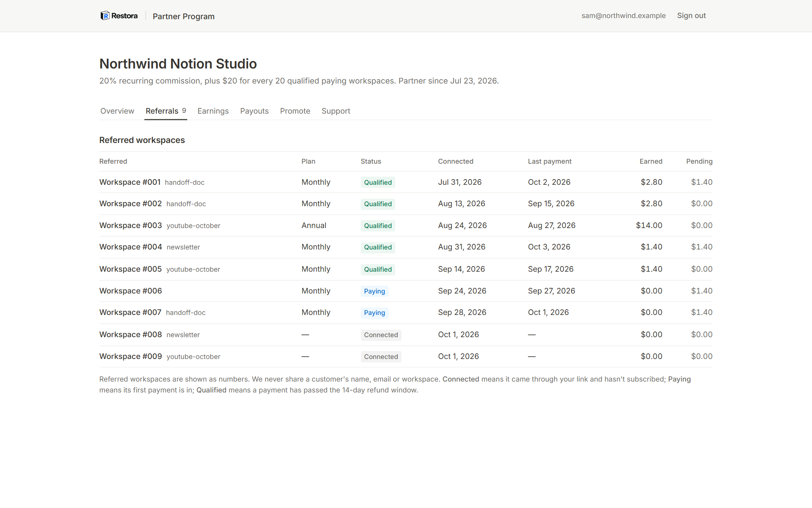Click the Pending column header

(x=699, y=161)
